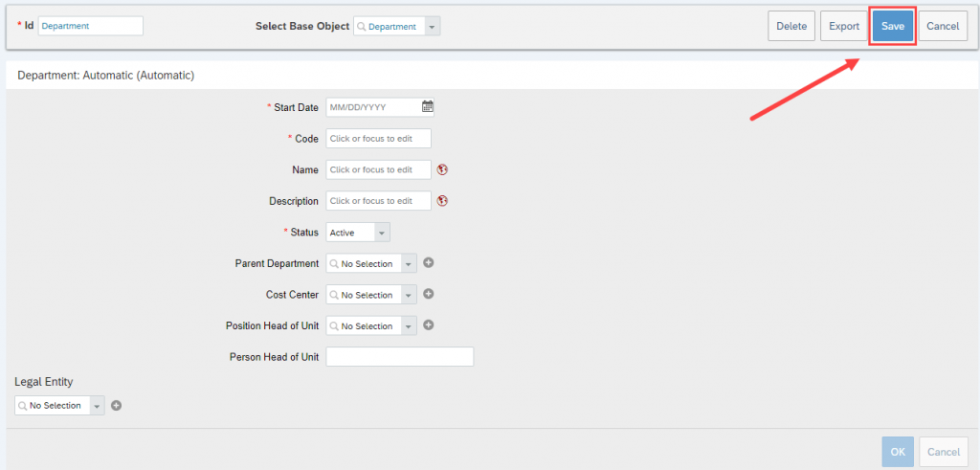
Task: Open the Cost Center dropdown list
Action: click(408, 295)
